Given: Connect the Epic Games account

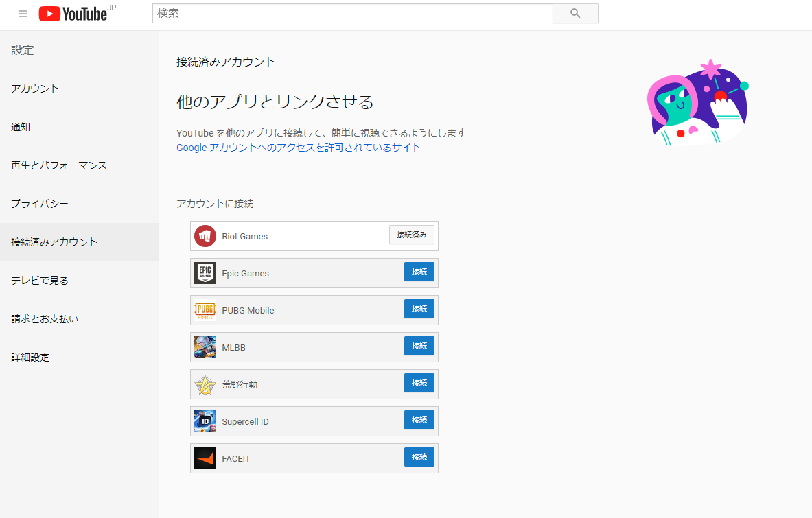Looking at the screenshot, I should pos(419,272).
